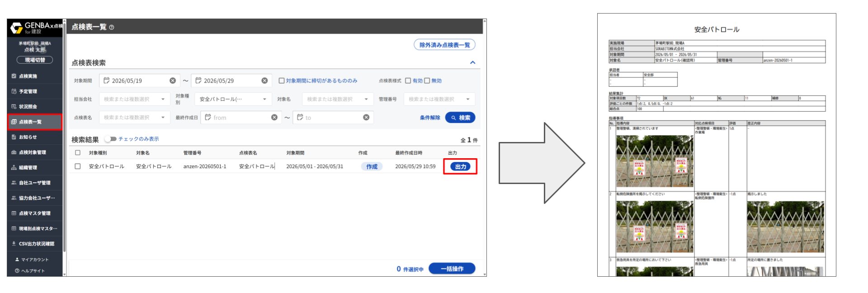Click the お知らせ sidebar icon
This screenshot has width=868, height=293.
click(14, 137)
